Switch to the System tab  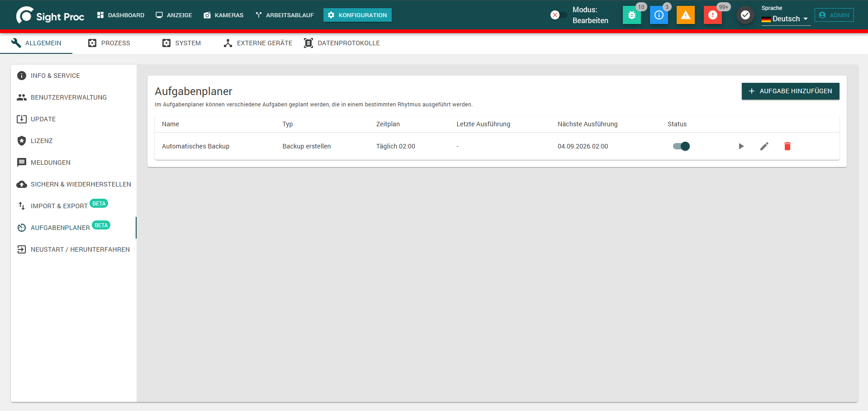point(181,43)
